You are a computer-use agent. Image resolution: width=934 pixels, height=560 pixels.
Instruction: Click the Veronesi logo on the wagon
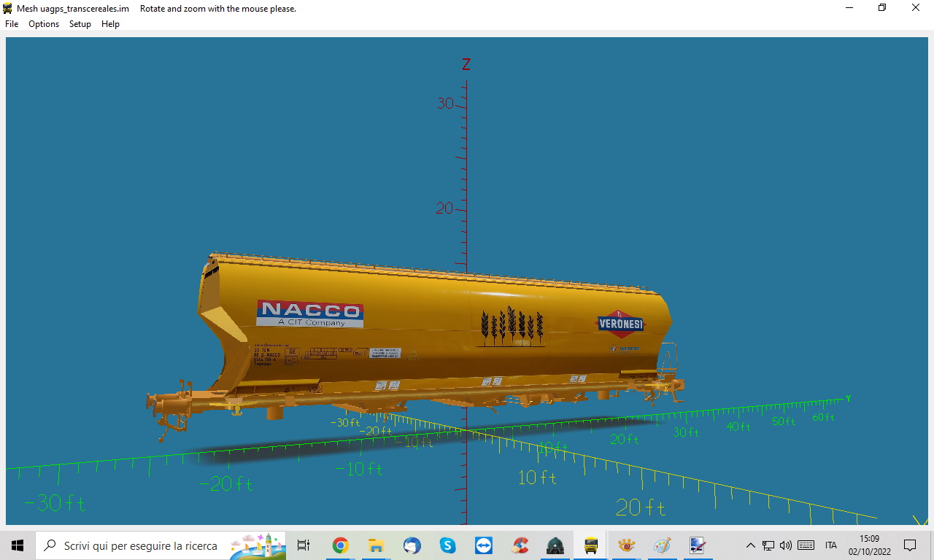pos(620,323)
